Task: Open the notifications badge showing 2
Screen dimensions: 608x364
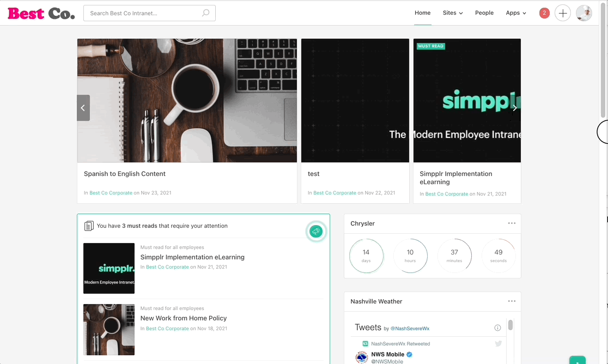Action: click(x=544, y=13)
